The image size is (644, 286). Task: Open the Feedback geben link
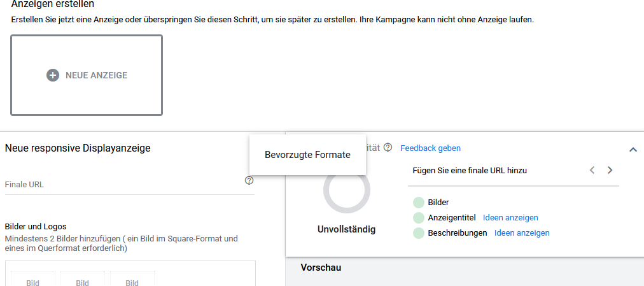pyautogui.click(x=430, y=148)
